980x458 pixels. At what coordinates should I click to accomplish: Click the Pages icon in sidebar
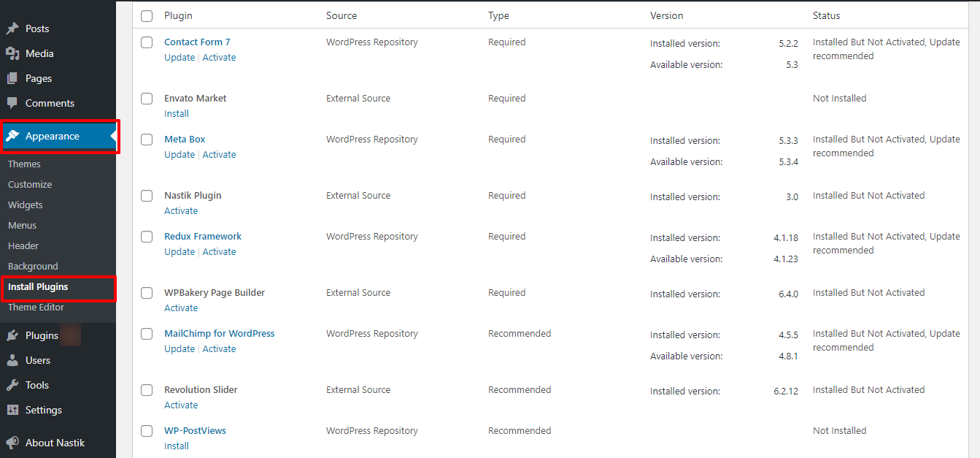(x=12, y=78)
